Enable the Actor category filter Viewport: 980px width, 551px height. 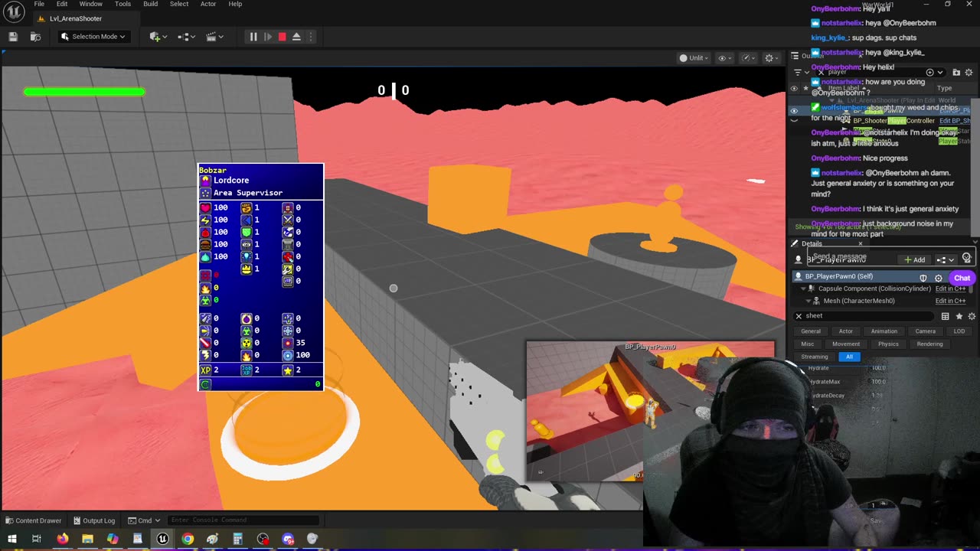point(845,331)
